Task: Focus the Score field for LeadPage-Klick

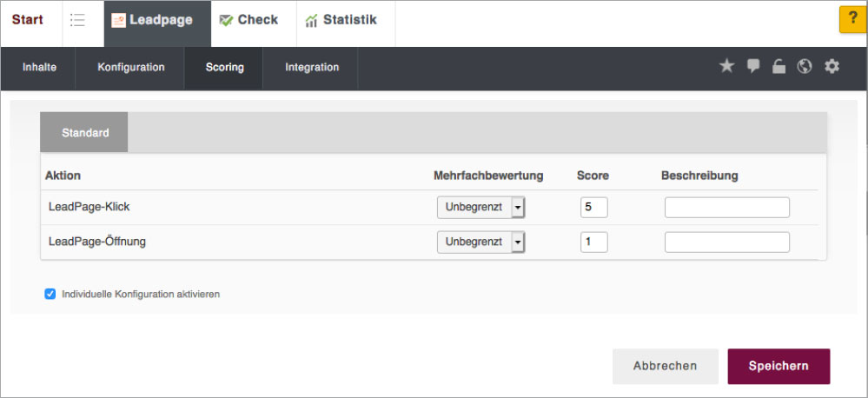Action: (x=594, y=208)
